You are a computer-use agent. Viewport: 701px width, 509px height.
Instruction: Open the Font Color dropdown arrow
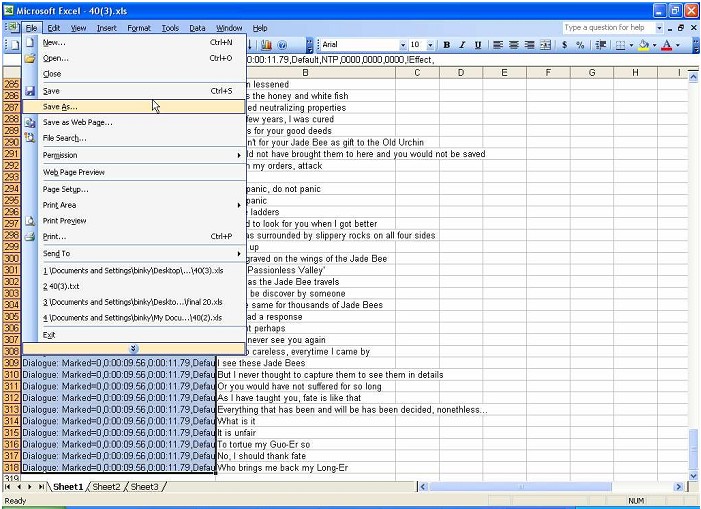[678, 45]
